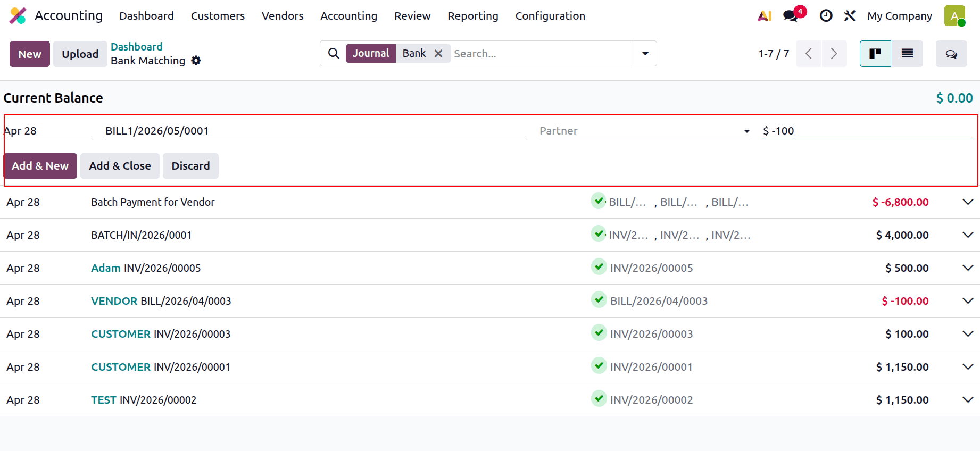Click the green check on BATCH/IN/2026/0001 row
This screenshot has width=980, height=451.
pos(599,233)
